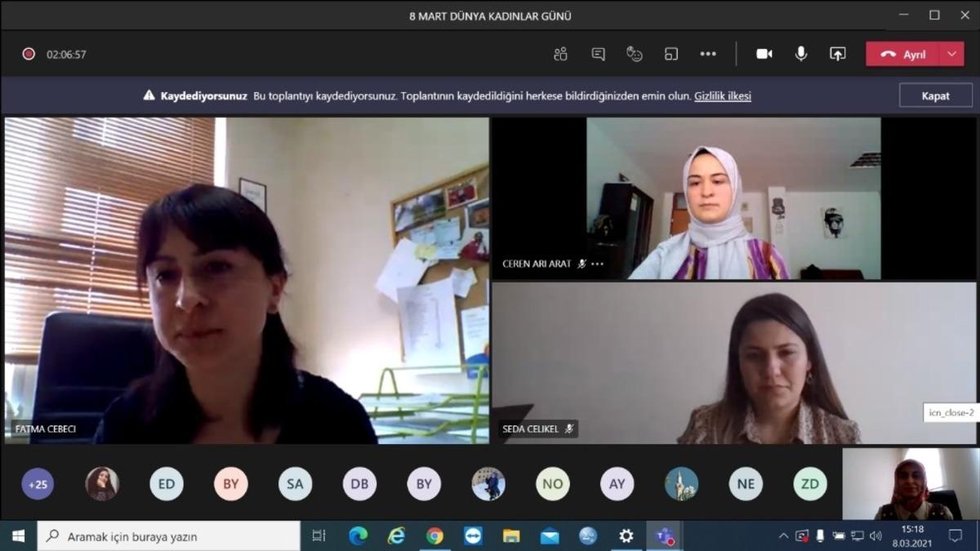Open more actions ellipsis in the toolbar
Image resolution: width=980 pixels, height=551 pixels.
[708, 54]
